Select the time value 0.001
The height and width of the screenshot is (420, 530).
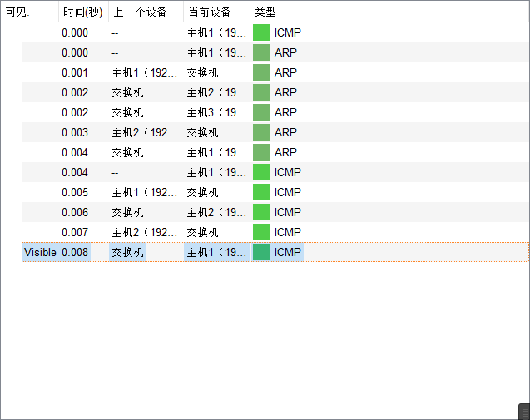tap(75, 72)
